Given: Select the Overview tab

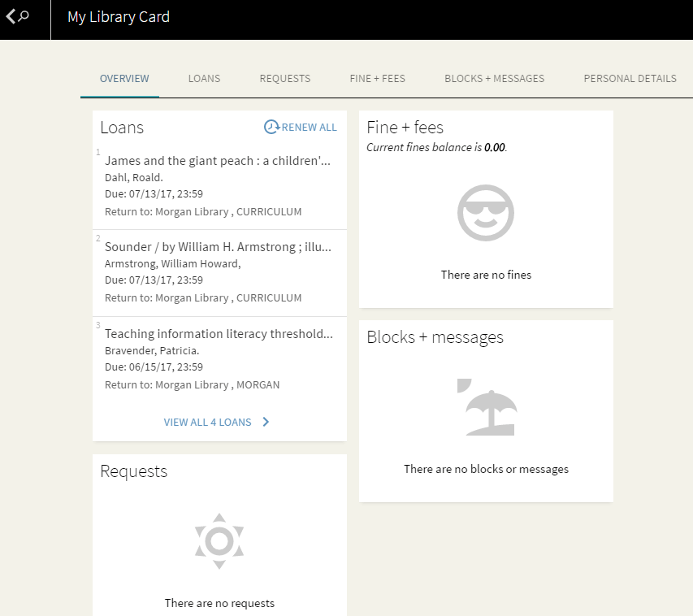Looking at the screenshot, I should (x=123, y=78).
